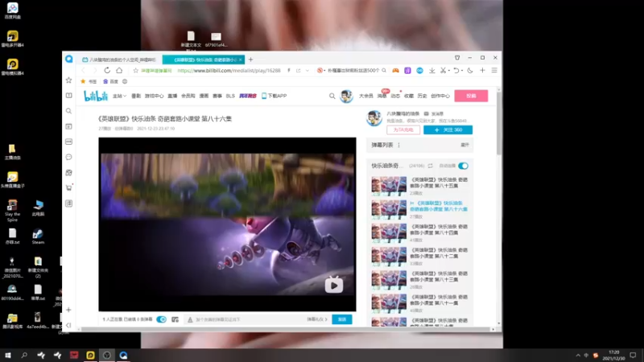Open the sidebar chat bubble icon

[68, 157]
